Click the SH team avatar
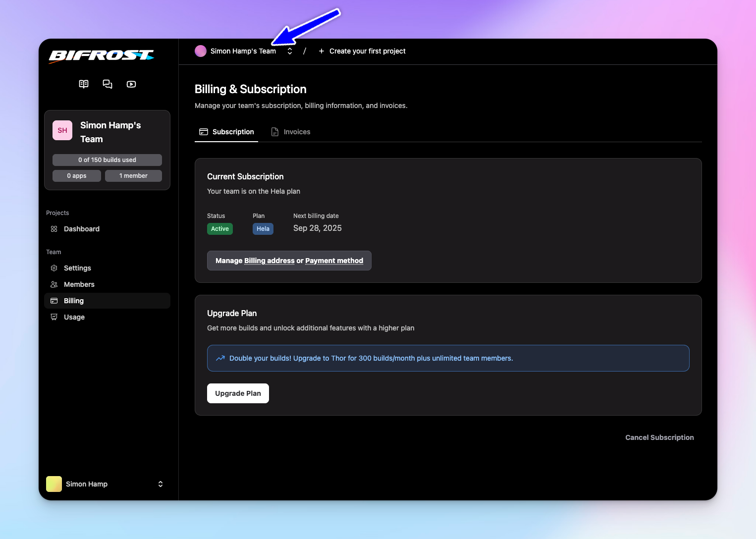 (62, 130)
